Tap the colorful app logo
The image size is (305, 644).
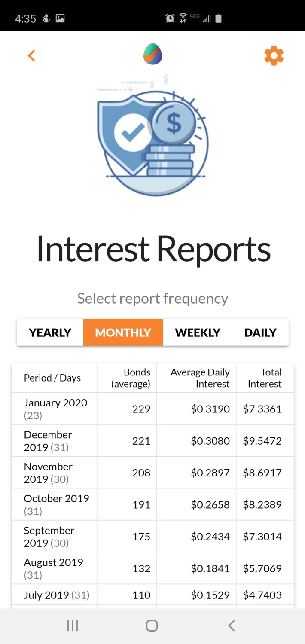click(152, 55)
